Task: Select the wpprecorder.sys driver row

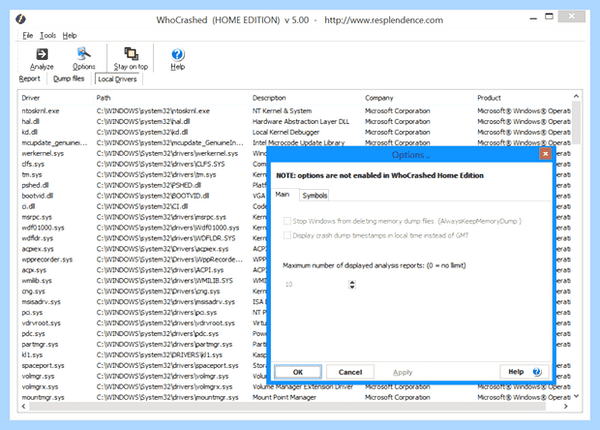Action: (x=143, y=259)
